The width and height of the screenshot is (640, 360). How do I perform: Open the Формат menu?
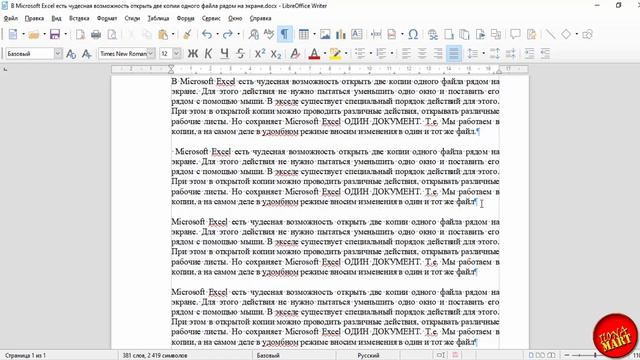point(107,18)
